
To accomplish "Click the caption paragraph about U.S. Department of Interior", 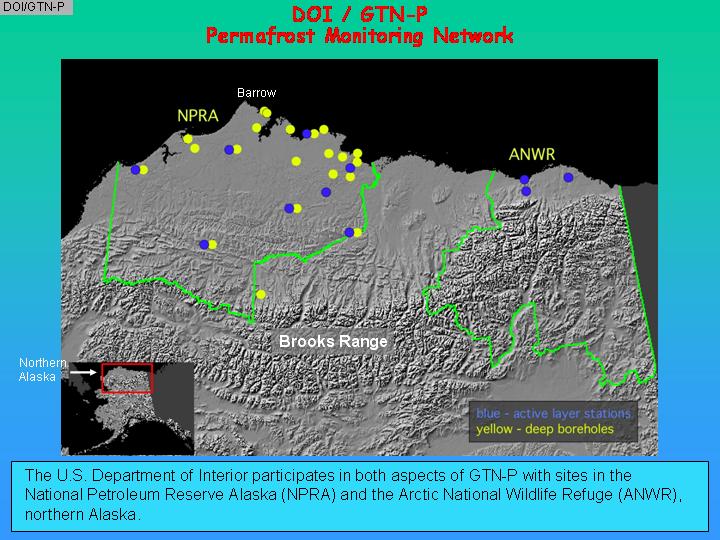I will click(x=354, y=495).
